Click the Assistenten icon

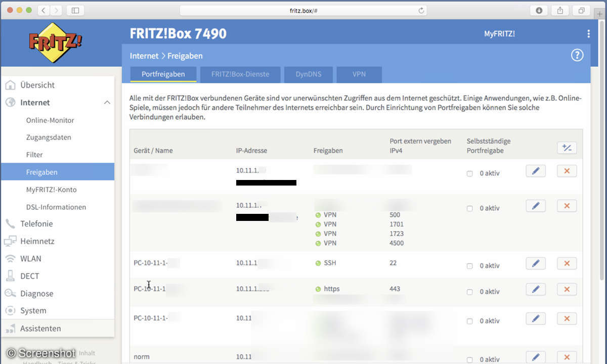pyautogui.click(x=10, y=329)
